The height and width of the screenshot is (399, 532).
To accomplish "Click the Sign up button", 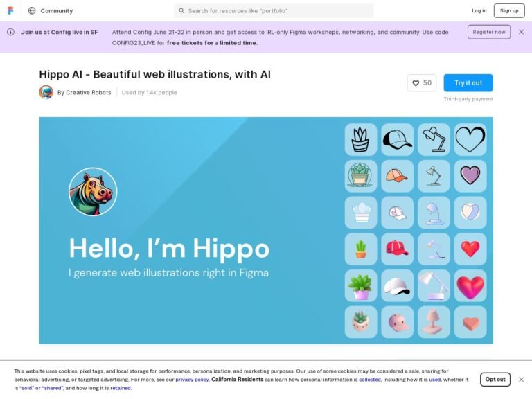I will point(509,11).
